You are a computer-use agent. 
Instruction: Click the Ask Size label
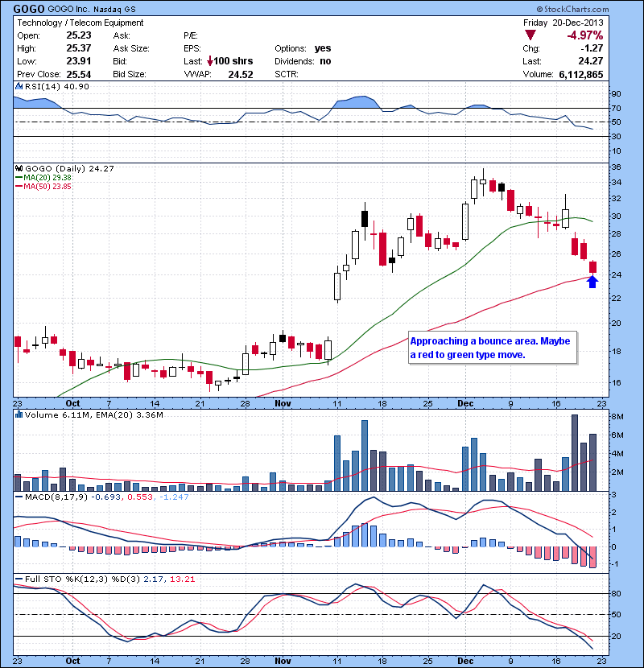(x=131, y=48)
